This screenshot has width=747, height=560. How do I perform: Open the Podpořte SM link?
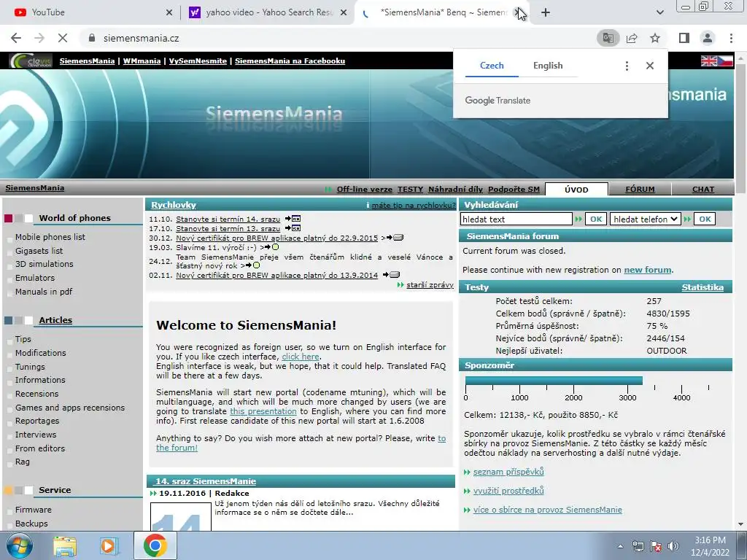click(514, 190)
